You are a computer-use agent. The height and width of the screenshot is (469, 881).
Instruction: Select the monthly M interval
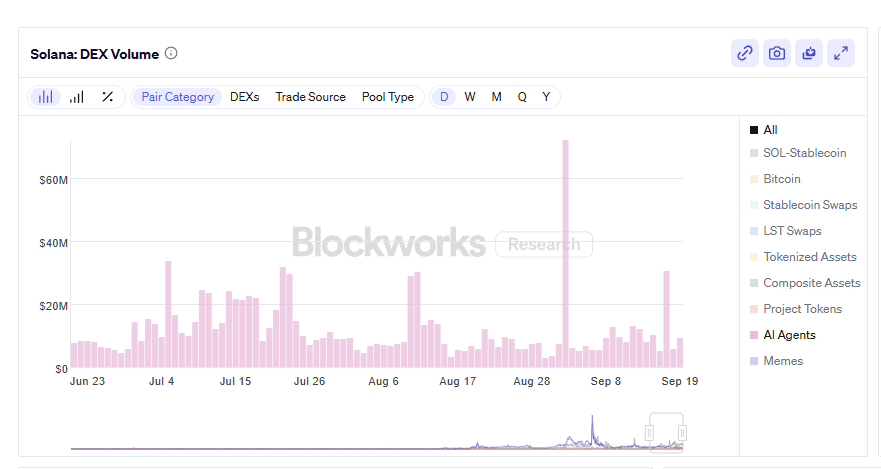(496, 97)
